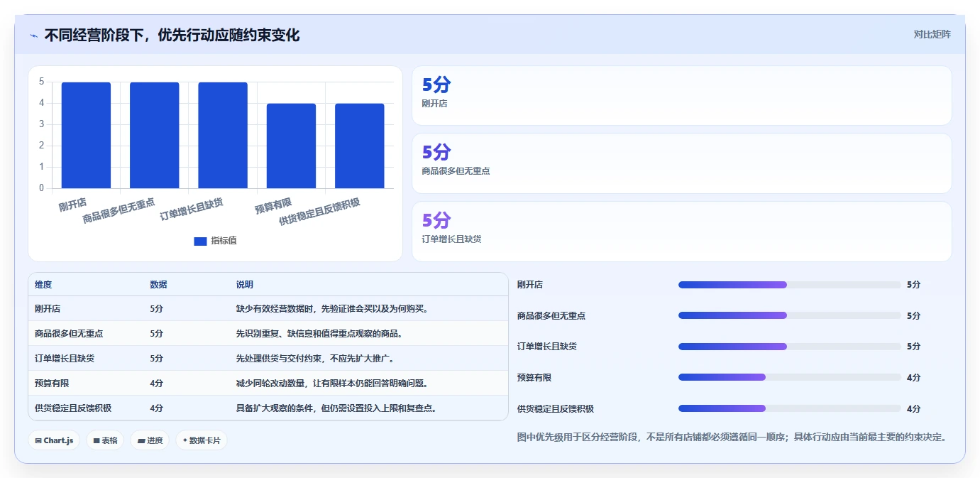Click the footnote starting 图中优先级用于区分经营阶段
The image size is (980, 478).
pyautogui.click(x=732, y=437)
